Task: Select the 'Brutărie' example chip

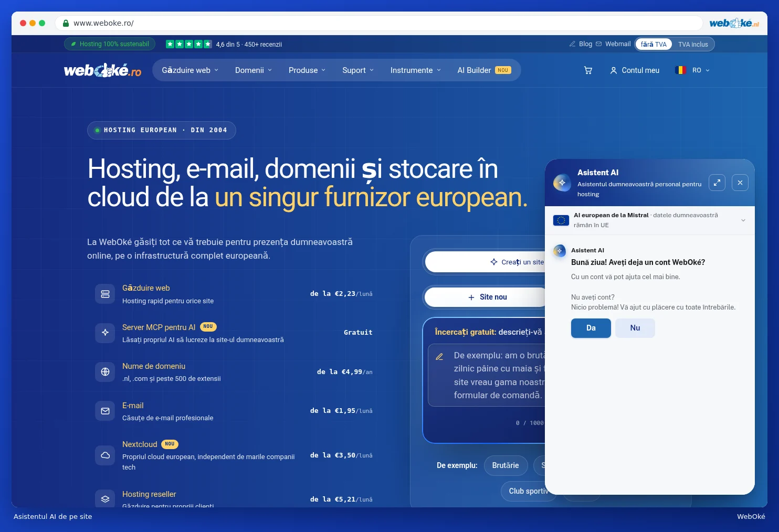Action: pyautogui.click(x=506, y=465)
